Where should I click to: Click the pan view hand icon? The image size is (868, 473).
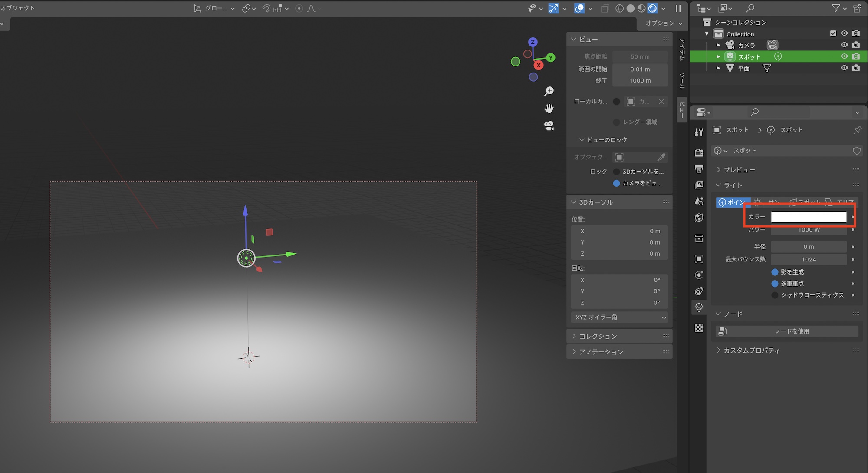click(549, 108)
